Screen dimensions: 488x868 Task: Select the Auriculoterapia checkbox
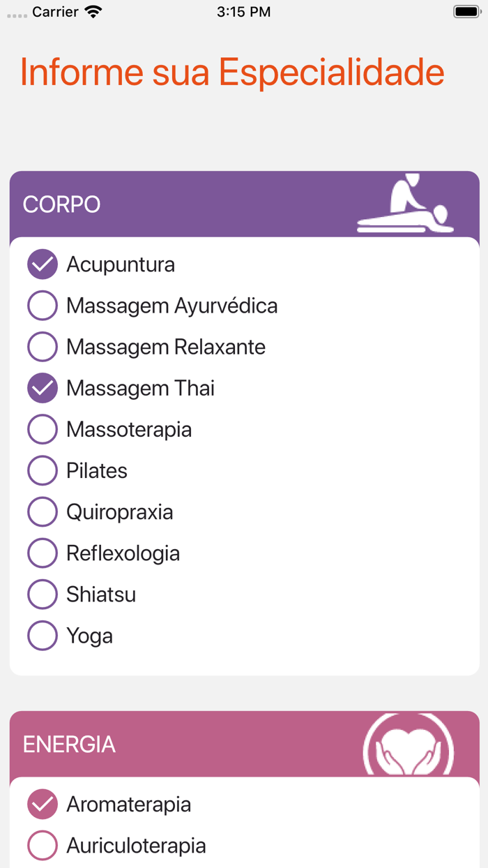pyautogui.click(x=43, y=846)
